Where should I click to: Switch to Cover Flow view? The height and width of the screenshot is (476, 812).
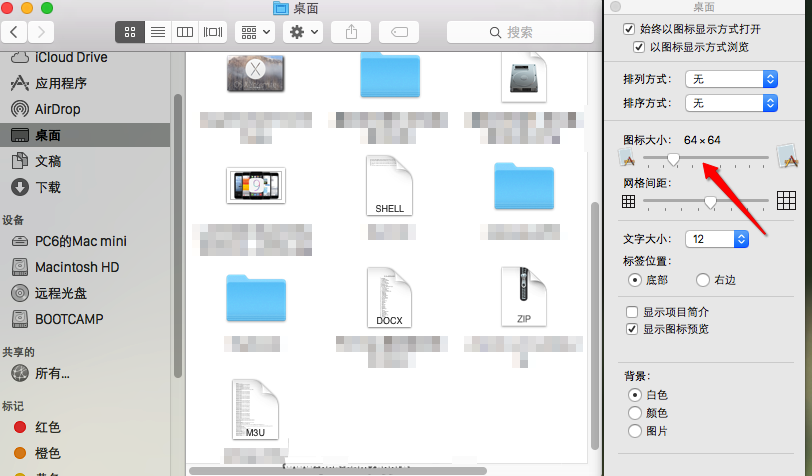(x=213, y=32)
